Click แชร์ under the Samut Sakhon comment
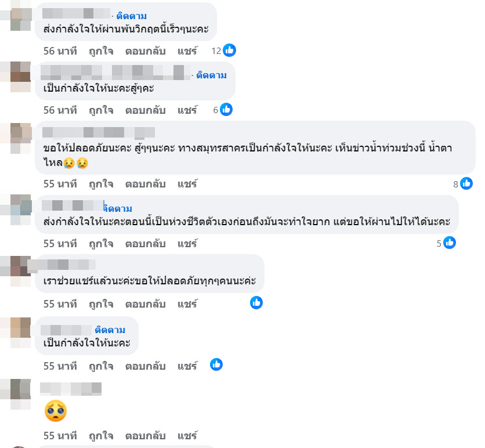This screenshot has height=448, width=485. [187, 184]
